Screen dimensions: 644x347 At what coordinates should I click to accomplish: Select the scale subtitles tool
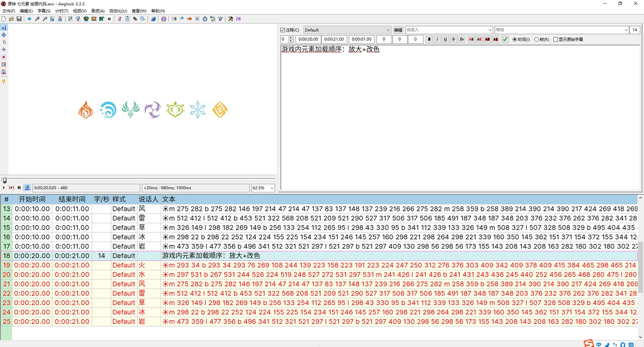click(x=4, y=57)
